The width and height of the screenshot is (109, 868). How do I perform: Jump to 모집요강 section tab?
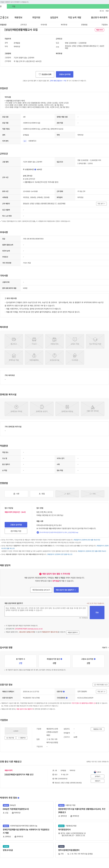tap(3, 25)
